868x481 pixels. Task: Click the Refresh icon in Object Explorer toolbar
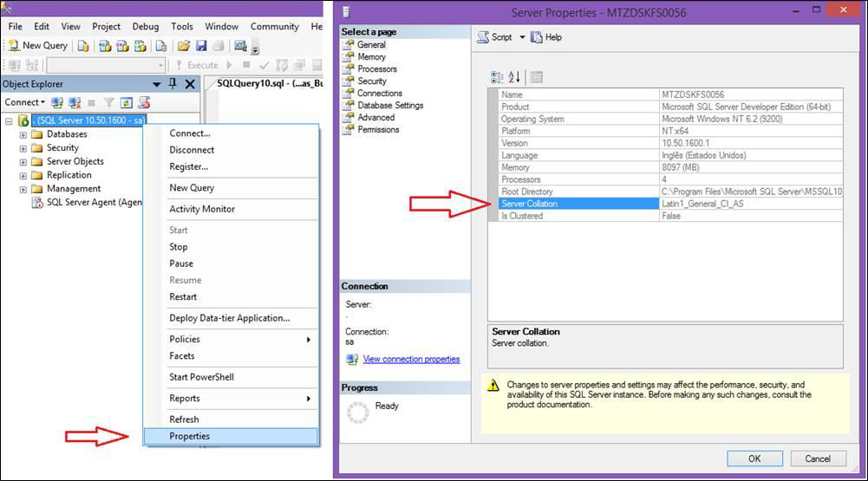[x=127, y=102]
